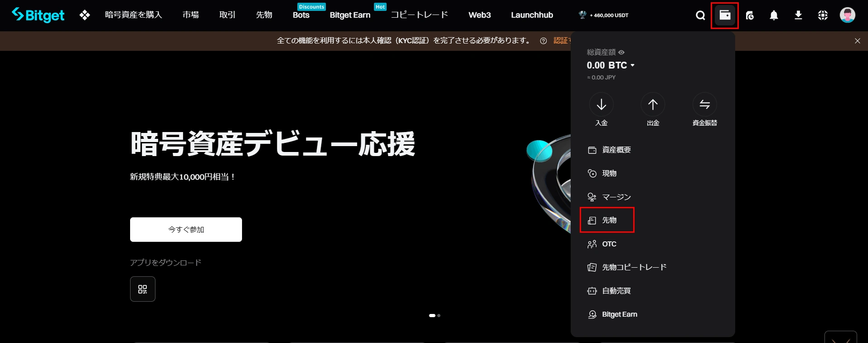Click the 0.00 JPY approximate value text
The height and width of the screenshot is (343, 868).
pos(601,78)
